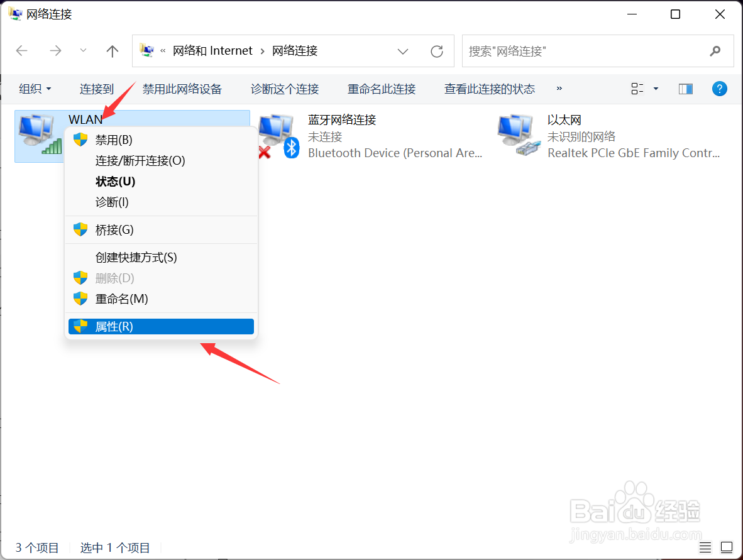Choose 重命名(M) in context menu
Image resolution: width=743 pixels, height=560 pixels.
click(x=161, y=299)
